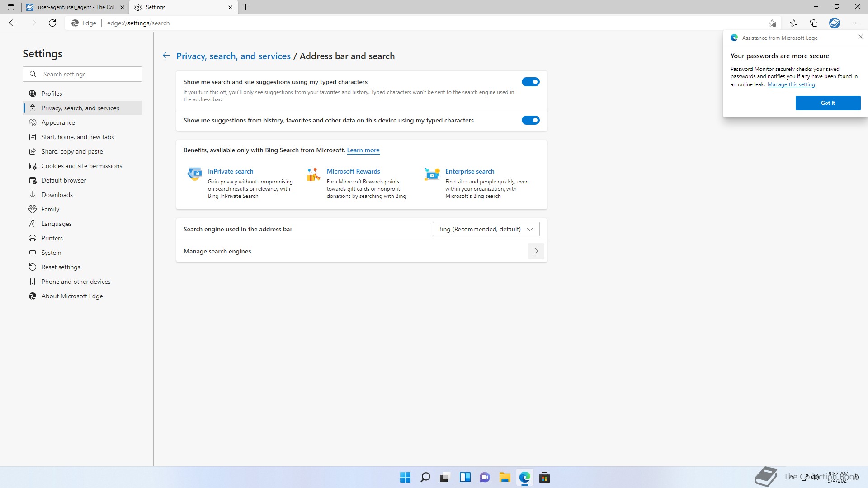The image size is (868, 488).
Task: Toggle suggestions from history and favorites switch
Action: coord(530,120)
